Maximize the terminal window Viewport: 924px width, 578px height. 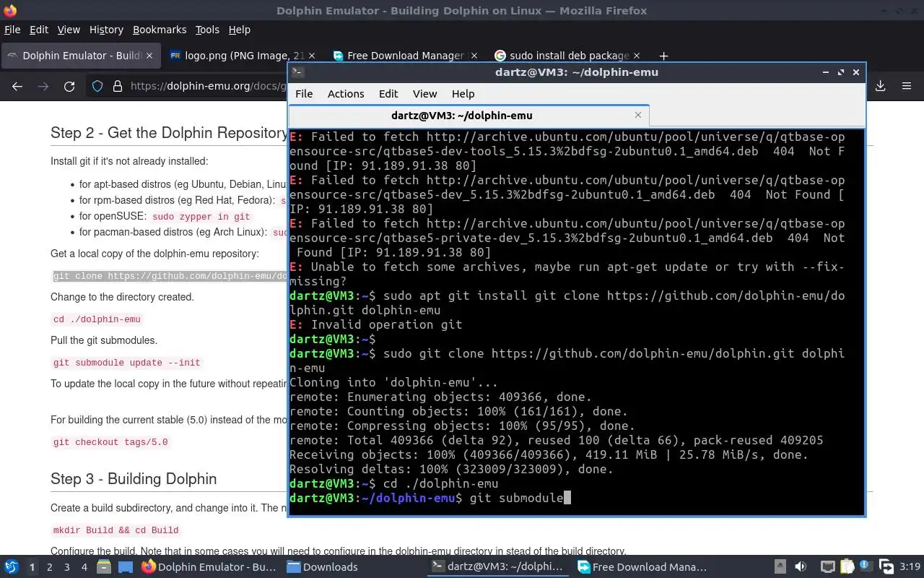click(x=841, y=72)
